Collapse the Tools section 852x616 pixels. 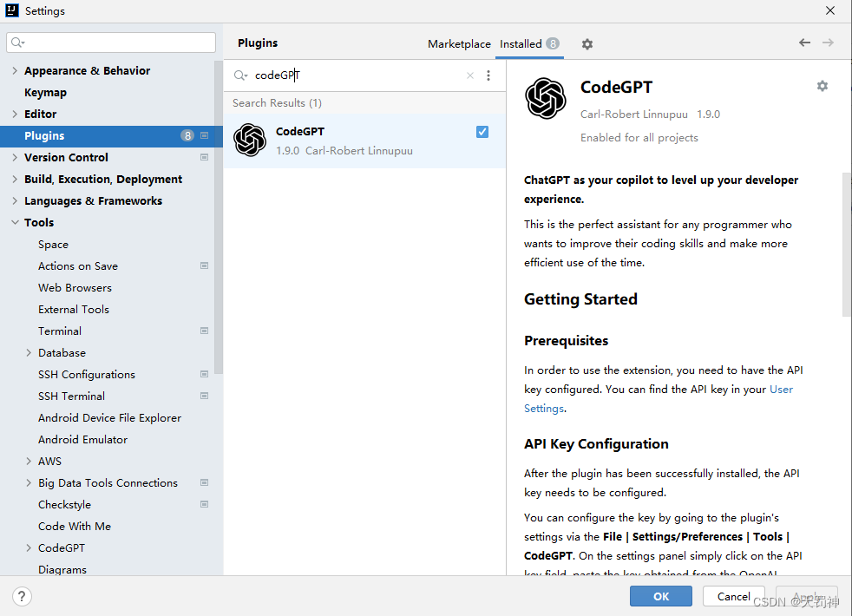(x=15, y=223)
